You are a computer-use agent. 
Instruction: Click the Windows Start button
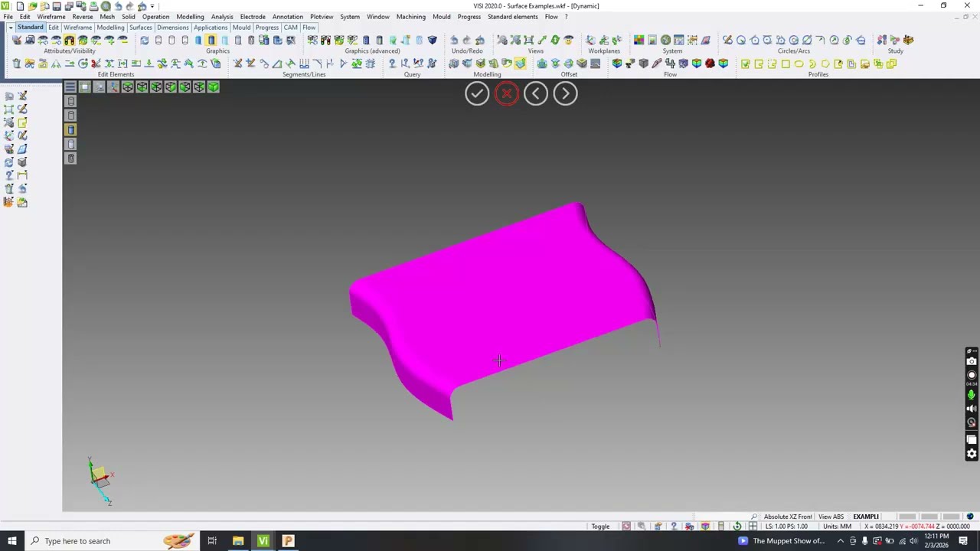tap(12, 541)
